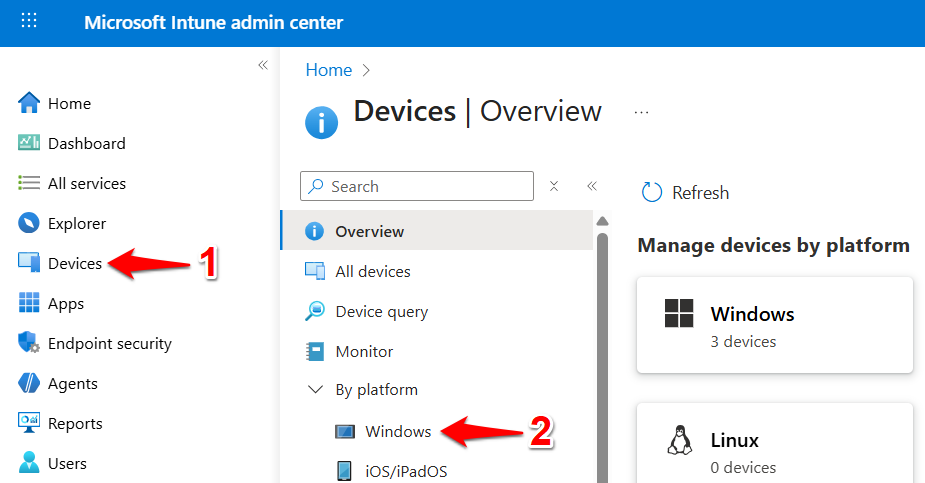Click the Home breadcrumb link
The height and width of the screenshot is (483, 925).
point(329,70)
